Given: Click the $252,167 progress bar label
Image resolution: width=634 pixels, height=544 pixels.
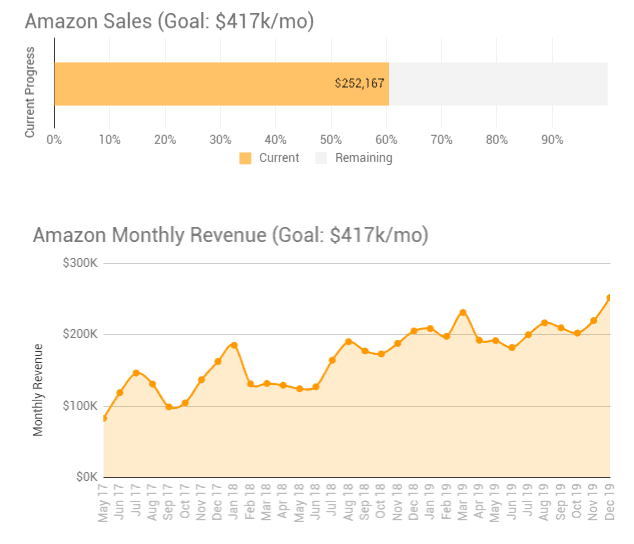Looking at the screenshot, I should coord(359,84).
